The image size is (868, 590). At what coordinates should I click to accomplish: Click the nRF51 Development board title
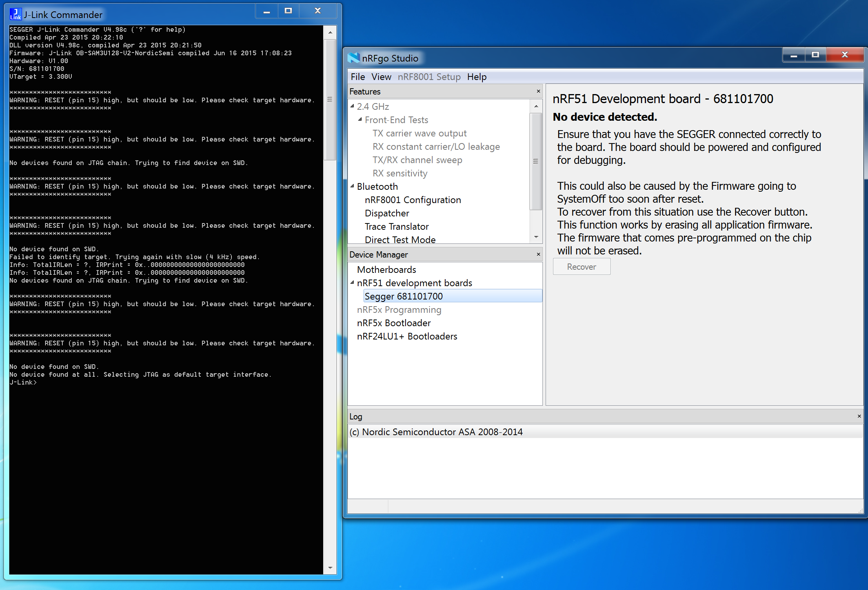tap(663, 99)
